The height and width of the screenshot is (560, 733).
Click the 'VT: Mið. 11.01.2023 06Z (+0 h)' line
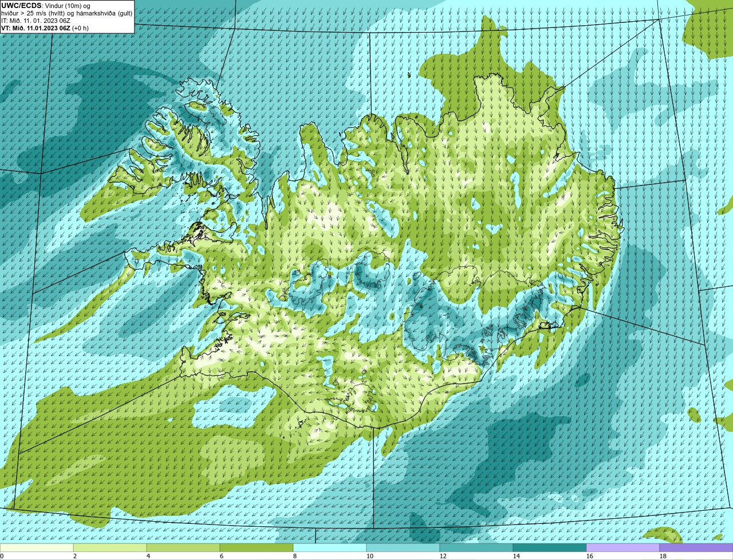coord(45,27)
